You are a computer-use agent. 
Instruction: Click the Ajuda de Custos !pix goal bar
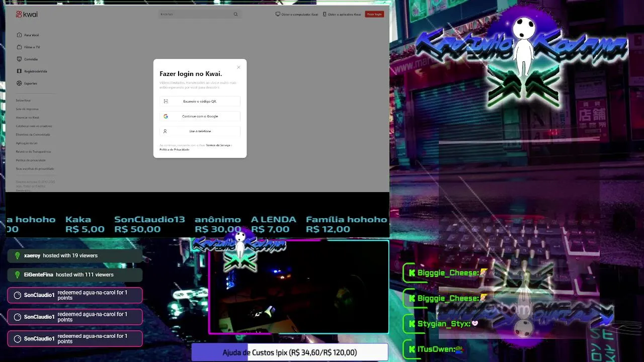tap(290, 352)
